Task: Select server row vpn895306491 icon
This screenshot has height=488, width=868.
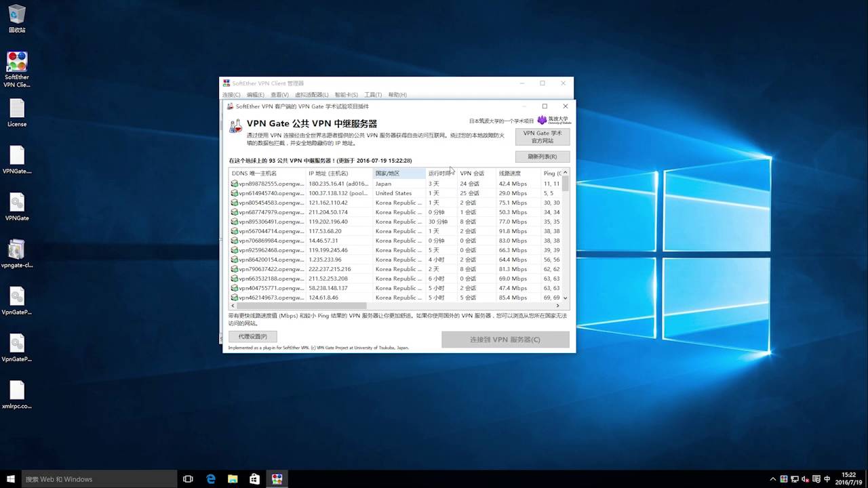Action: pyautogui.click(x=235, y=222)
